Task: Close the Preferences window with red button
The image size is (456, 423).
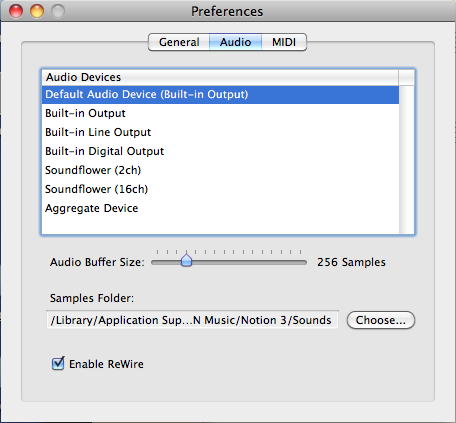Action: click(16, 11)
